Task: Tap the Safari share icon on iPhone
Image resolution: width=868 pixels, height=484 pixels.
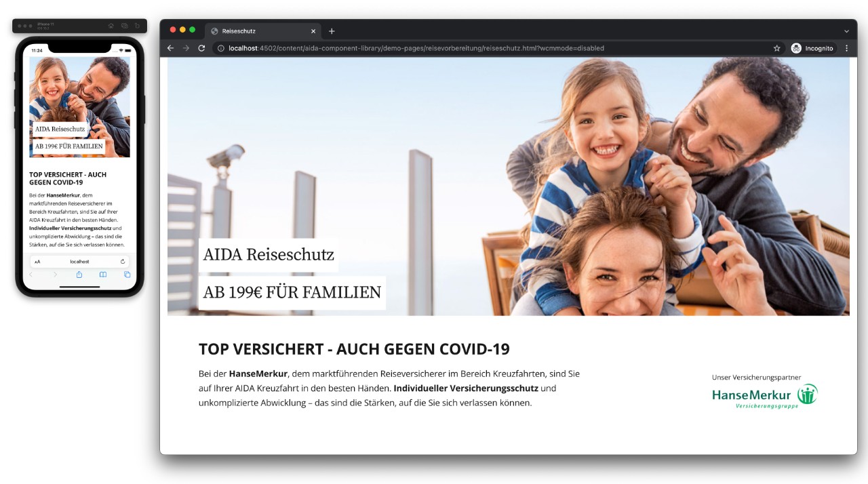Action: (79, 275)
